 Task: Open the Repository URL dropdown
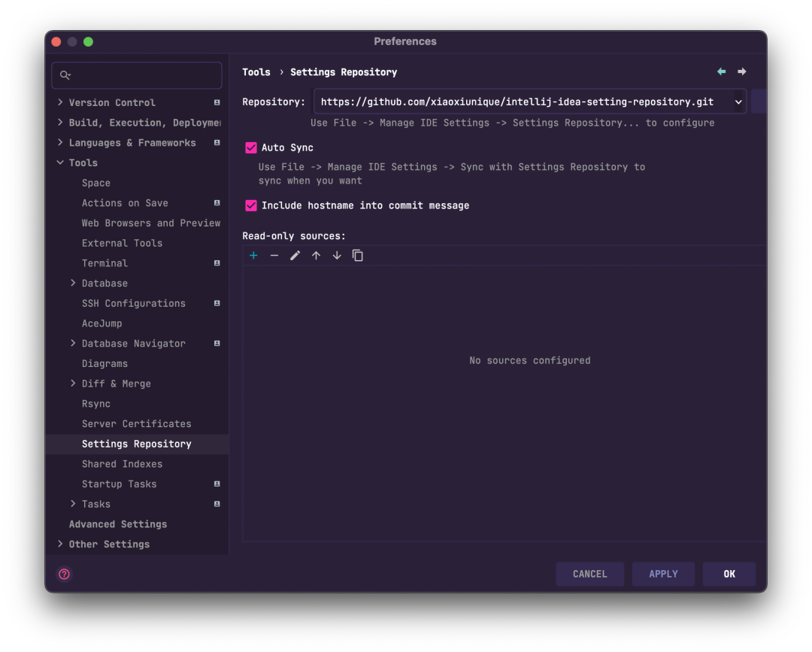pos(738,101)
